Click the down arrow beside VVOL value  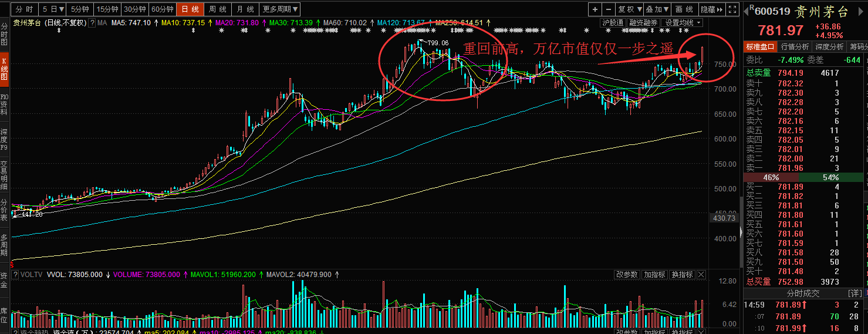click(x=108, y=275)
